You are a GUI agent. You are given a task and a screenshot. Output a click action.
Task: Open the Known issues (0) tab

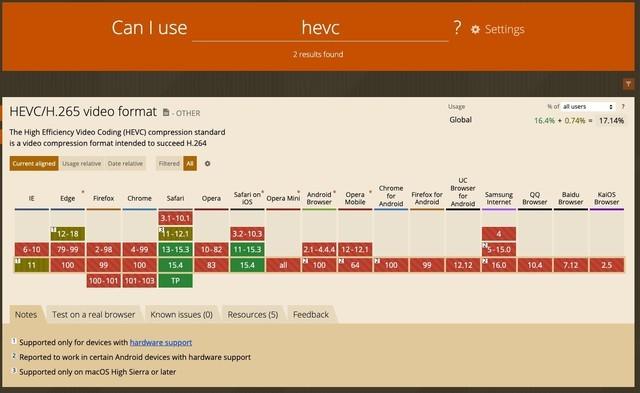coord(181,315)
